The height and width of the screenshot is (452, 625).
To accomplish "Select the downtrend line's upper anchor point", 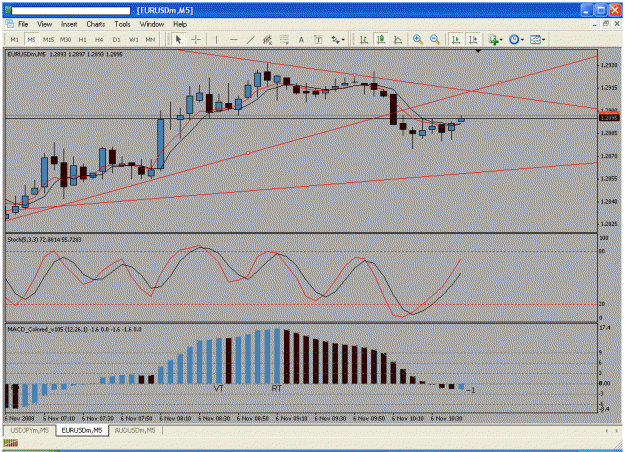I will pyautogui.click(x=354, y=75).
